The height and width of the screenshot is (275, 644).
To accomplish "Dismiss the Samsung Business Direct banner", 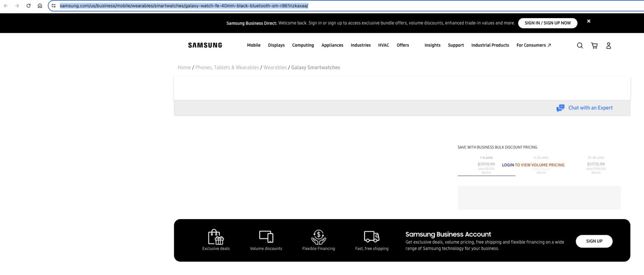I will pyautogui.click(x=589, y=21).
